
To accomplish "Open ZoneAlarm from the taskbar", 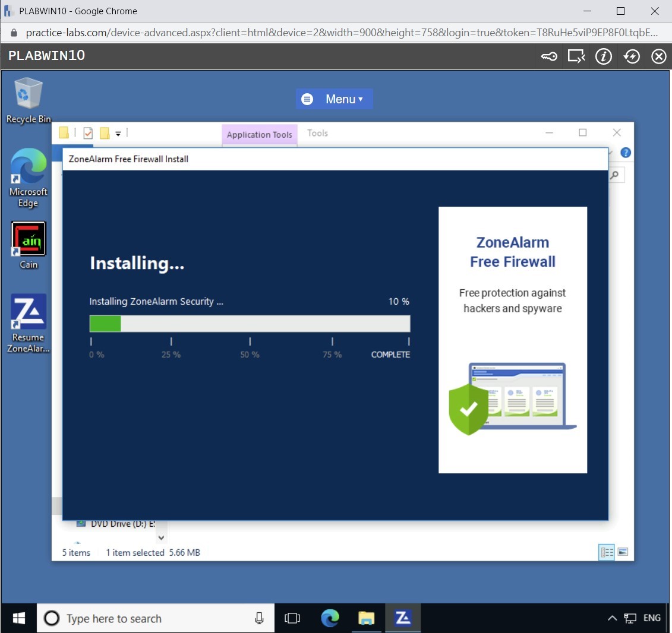I will tap(403, 618).
